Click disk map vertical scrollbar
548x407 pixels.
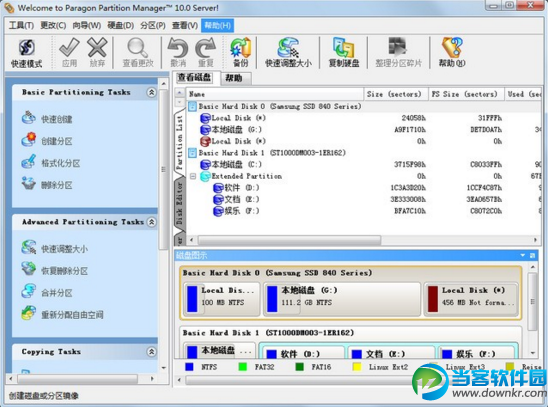[x=532, y=301]
